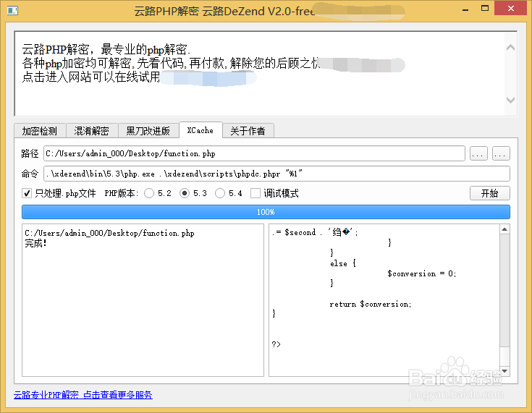
Task: Click down arrow of code output scrollbar
Action: (x=504, y=371)
